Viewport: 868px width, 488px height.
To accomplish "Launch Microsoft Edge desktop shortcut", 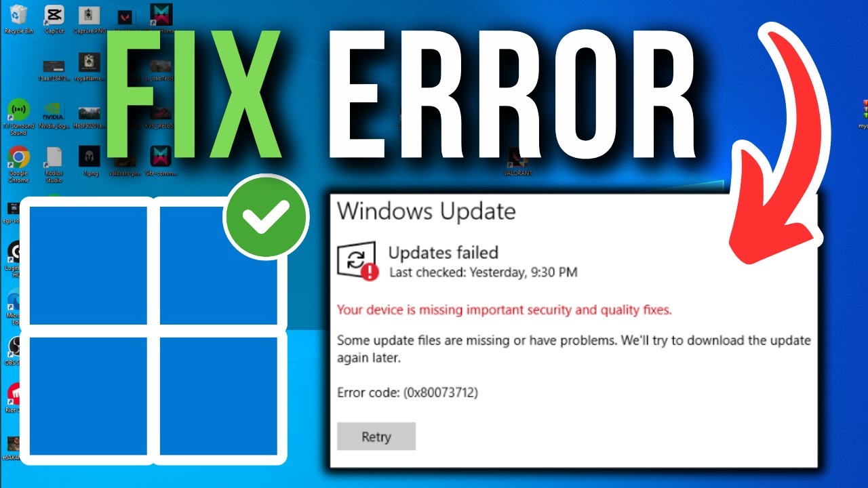I will (x=12, y=306).
